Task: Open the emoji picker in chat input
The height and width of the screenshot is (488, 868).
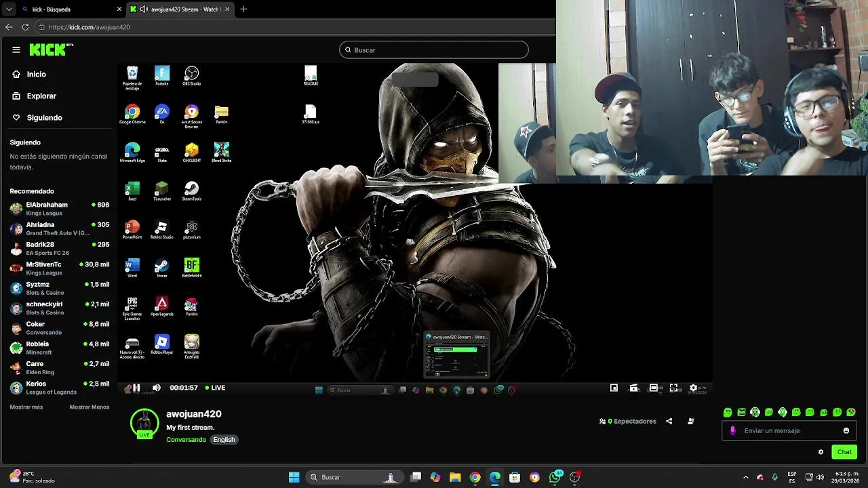Action: click(x=846, y=430)
